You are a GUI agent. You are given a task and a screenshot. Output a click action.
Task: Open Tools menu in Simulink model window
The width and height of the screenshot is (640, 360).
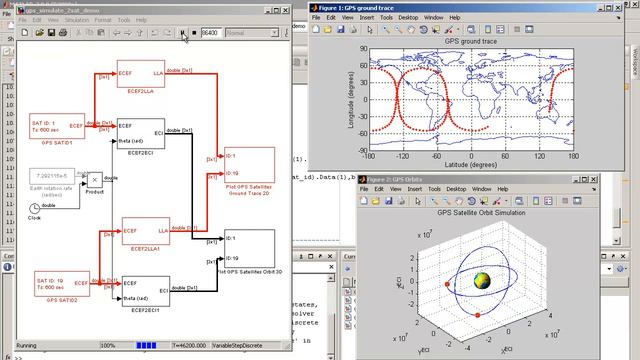coord(124,20)
